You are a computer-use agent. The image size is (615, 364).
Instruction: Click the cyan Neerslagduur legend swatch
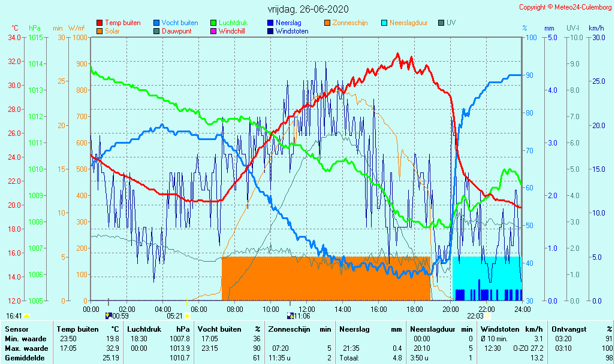coord(384,23)
